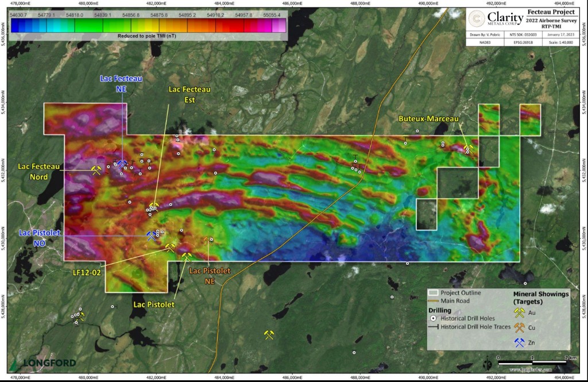Select the Lac Pistolet NO zinc marker
The image size is (588, 382).
pos(152,236)
